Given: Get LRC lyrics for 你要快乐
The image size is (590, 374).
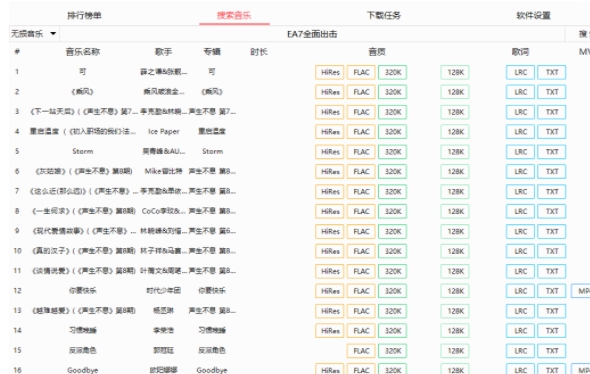Looking at the screenshot, I should click(x=520, y=291).
